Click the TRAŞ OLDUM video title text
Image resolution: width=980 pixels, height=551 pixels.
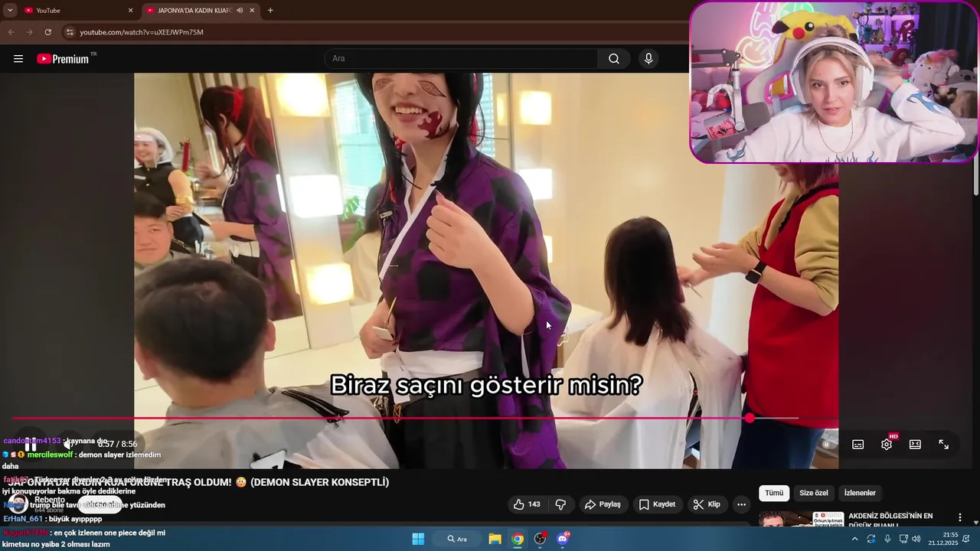click(199, 482)
